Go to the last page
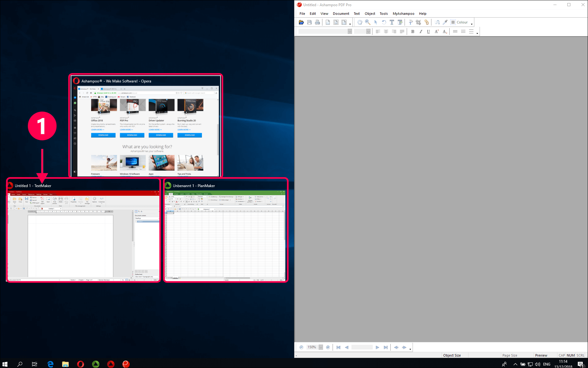 click(x=385, y=347)
